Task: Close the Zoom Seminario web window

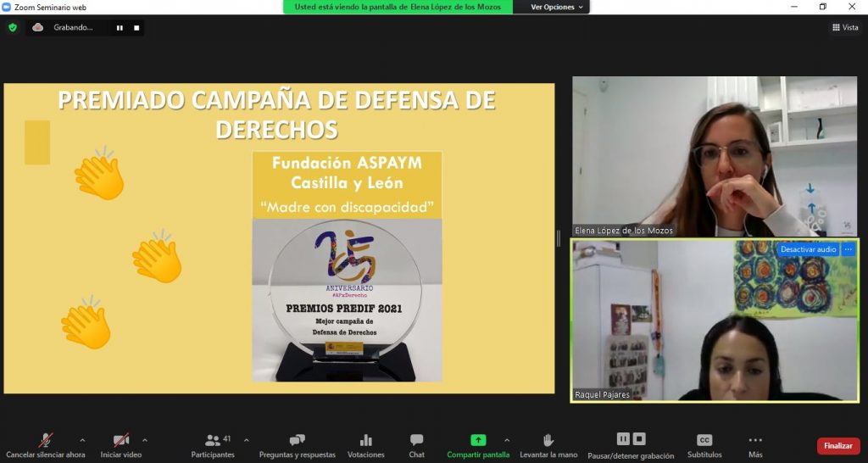Action: tap(852, 7)
